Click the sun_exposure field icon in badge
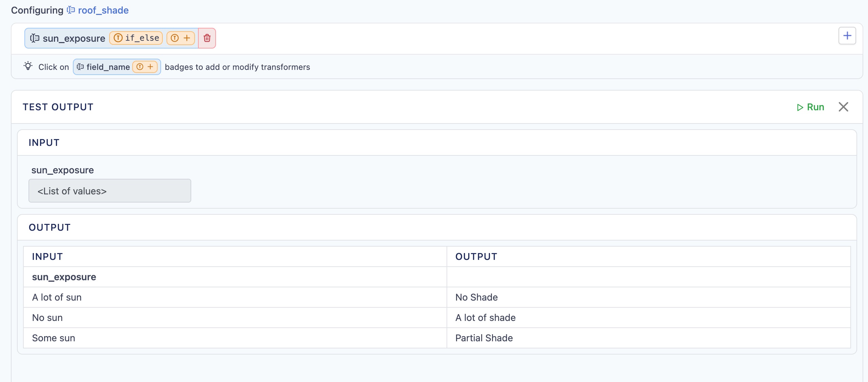The height and width of the screenshot is (382, 868). tap(35, 38)
